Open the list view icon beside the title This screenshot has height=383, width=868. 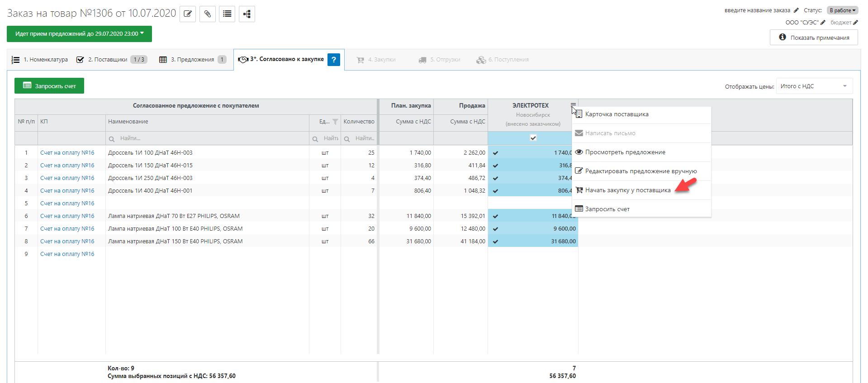tap(227, 14)
